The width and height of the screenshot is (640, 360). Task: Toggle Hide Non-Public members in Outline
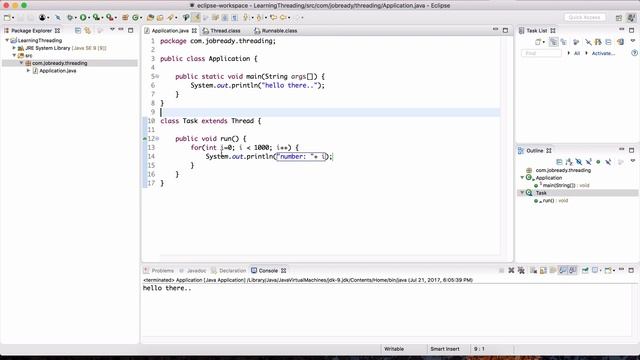[598, 162]
